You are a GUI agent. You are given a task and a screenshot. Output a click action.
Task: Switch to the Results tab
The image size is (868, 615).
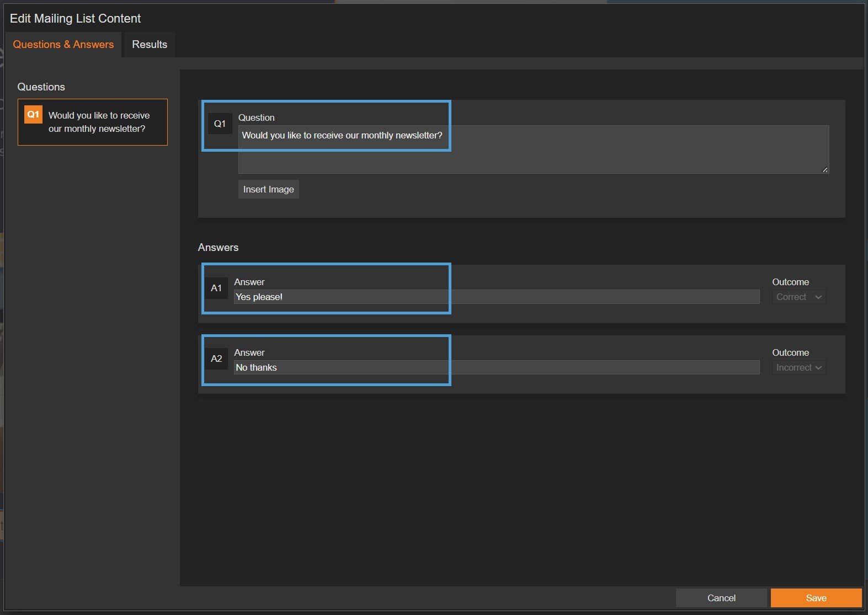pos(149,45)
